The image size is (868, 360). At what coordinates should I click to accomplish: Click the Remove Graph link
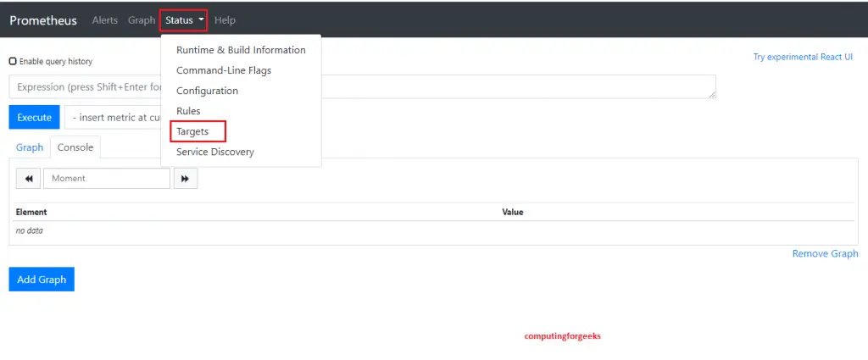[826, 253]
